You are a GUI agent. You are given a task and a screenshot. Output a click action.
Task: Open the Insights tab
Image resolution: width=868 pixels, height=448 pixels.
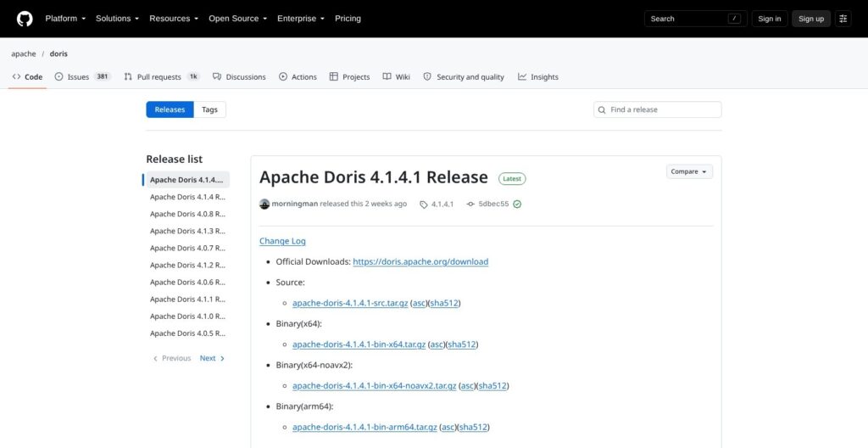[x=538, y=77]
